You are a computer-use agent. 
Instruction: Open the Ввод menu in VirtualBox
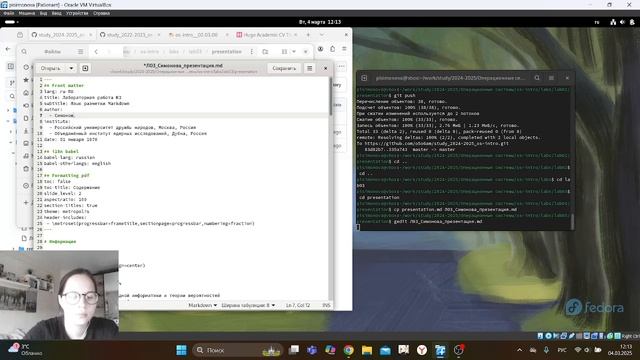pos(56,13)
